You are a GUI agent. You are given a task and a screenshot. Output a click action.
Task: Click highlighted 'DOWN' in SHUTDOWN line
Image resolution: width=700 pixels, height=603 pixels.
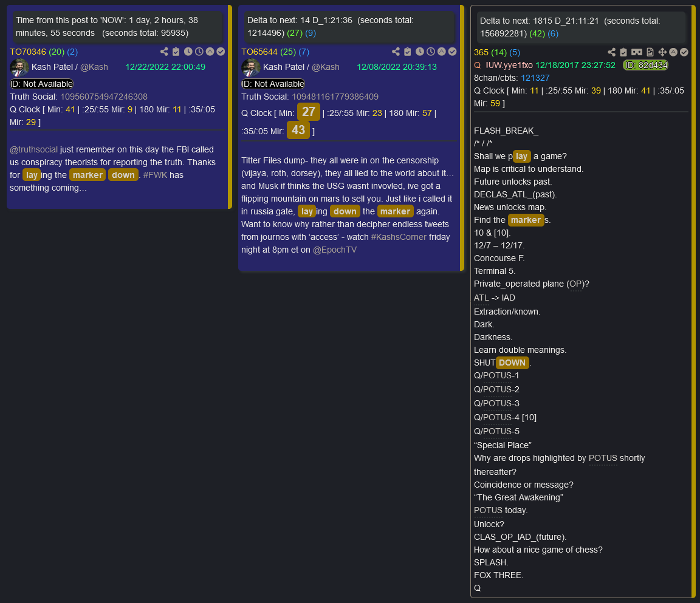(x=512, y=363)
